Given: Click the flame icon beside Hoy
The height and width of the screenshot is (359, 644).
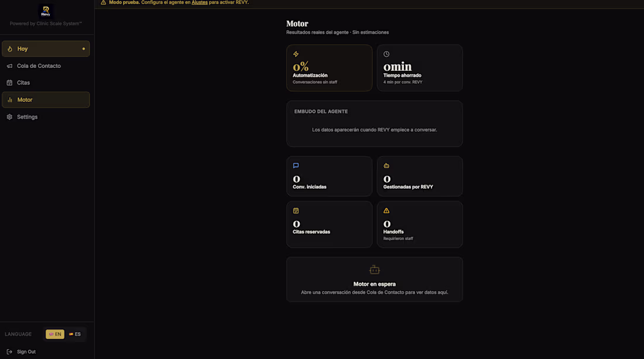Looking at the screenshot, I should coord(10,49).
